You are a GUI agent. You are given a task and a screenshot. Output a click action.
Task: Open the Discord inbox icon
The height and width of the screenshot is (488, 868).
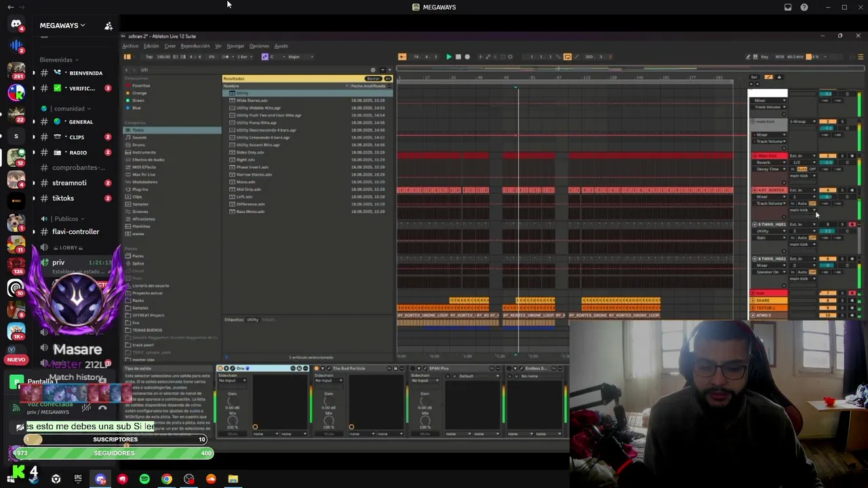pos(788,7)
